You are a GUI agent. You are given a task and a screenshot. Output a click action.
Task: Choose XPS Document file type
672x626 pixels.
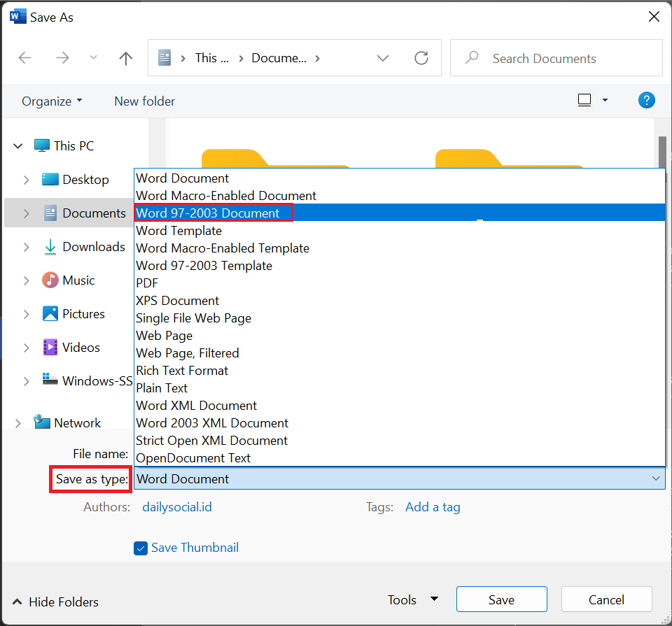click(x=400, y=301)
